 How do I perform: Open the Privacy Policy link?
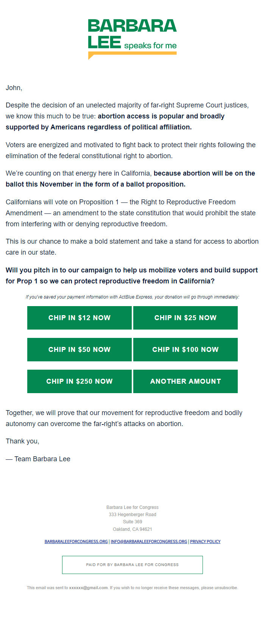pyautogui.click(x=205, y=541)
